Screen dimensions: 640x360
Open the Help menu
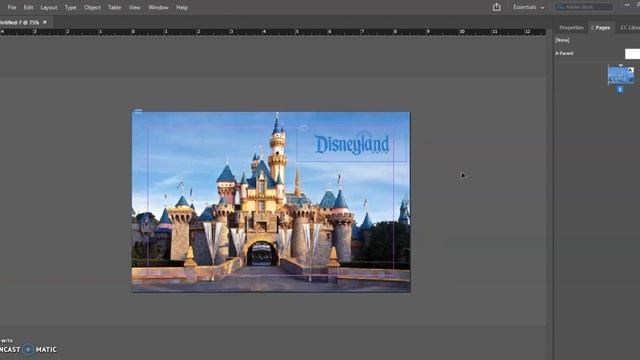[182, 7]
